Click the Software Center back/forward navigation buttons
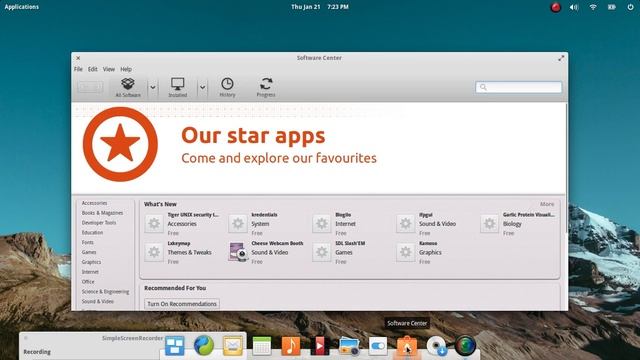 tap(90, 87)
